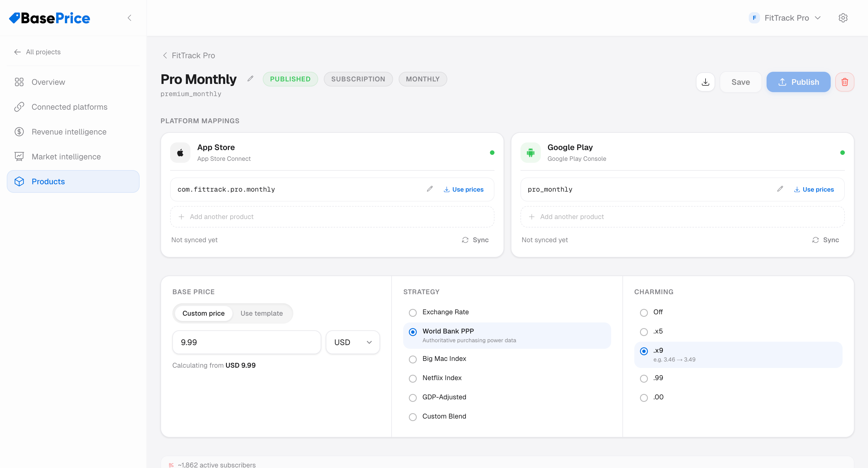The image size is (868, 468).
Task: Use prices from com.fittrack.pro.monthly
Action: [x=464, y=189]
